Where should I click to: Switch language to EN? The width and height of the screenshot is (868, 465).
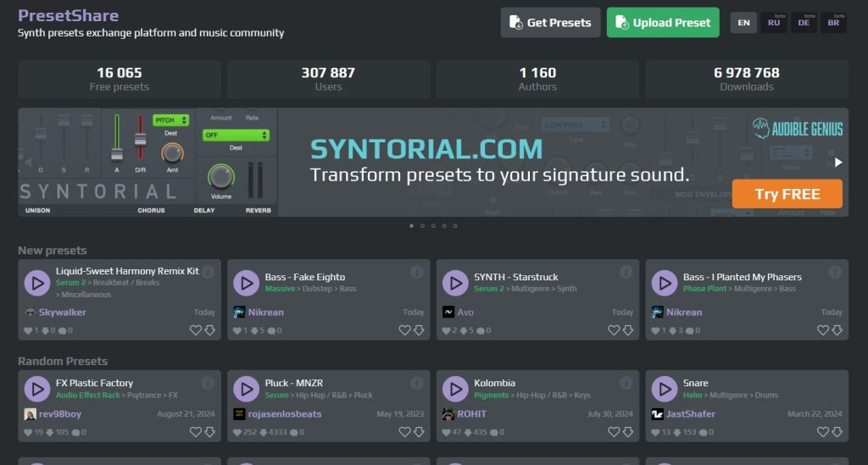[x=743, y=23]
